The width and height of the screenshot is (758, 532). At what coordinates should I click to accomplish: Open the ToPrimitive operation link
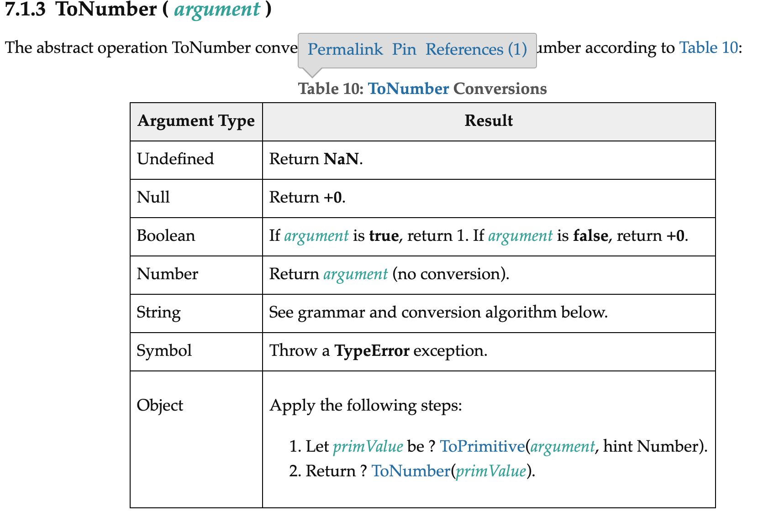[x=482, y=446]
